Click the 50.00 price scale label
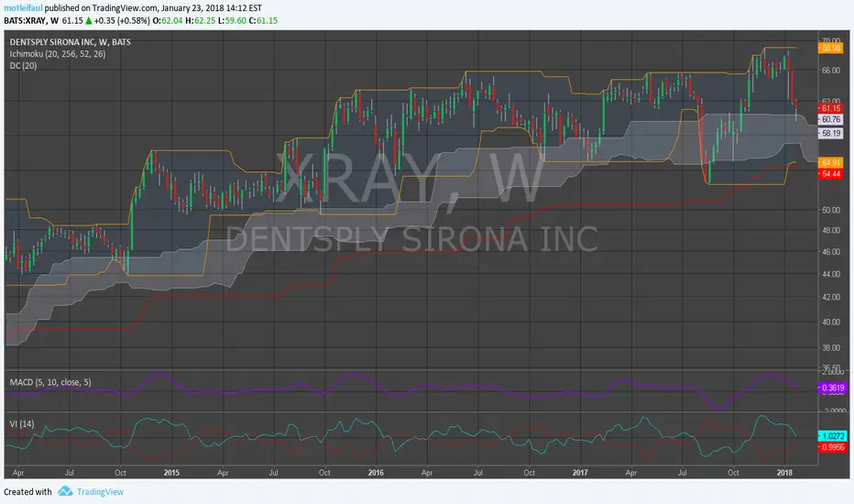Viewport: 854px width, 504px height. 830,210
